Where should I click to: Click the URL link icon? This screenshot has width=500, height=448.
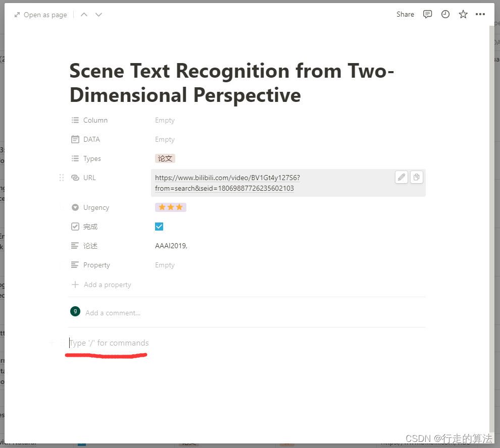pyautogui.click(x=75, y=178)
